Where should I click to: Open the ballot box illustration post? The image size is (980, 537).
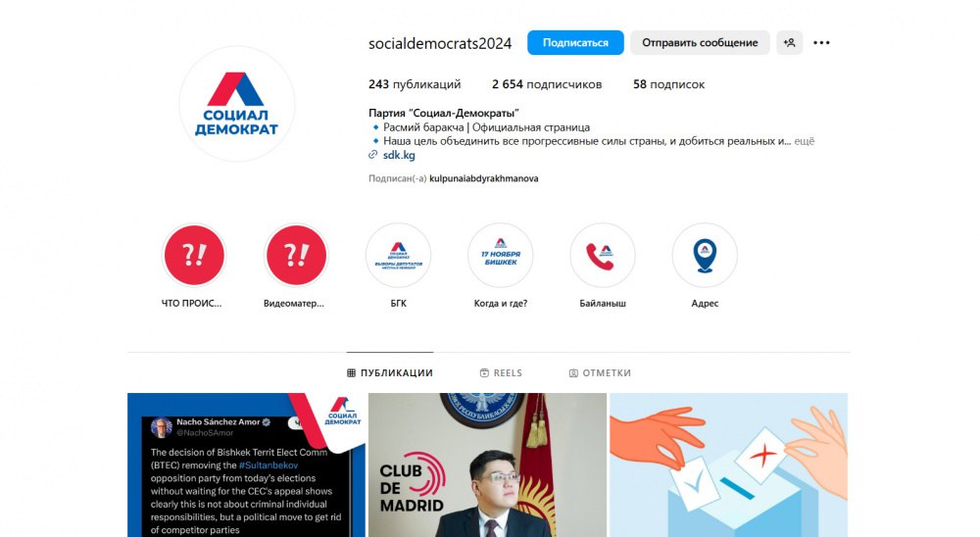coord(729,464)
